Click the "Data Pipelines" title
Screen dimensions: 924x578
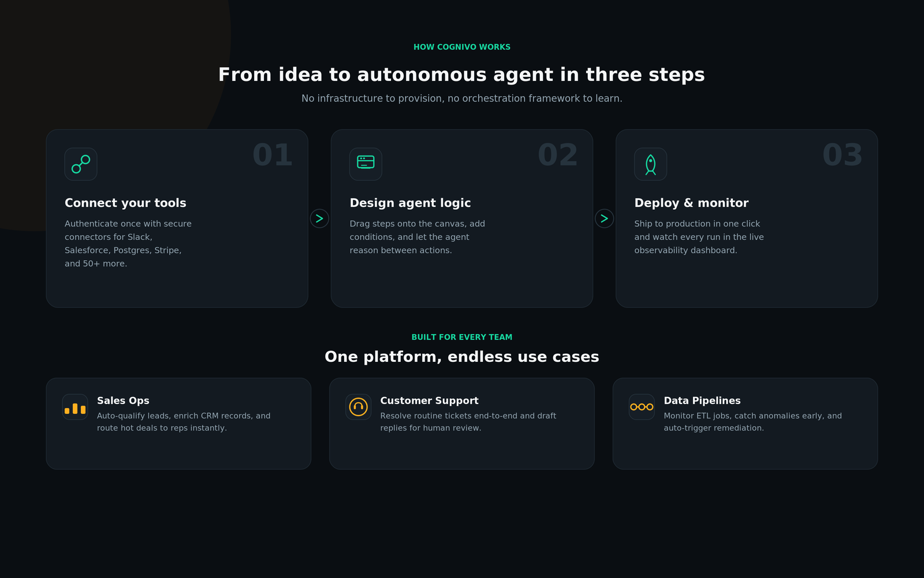pos(702,401)
